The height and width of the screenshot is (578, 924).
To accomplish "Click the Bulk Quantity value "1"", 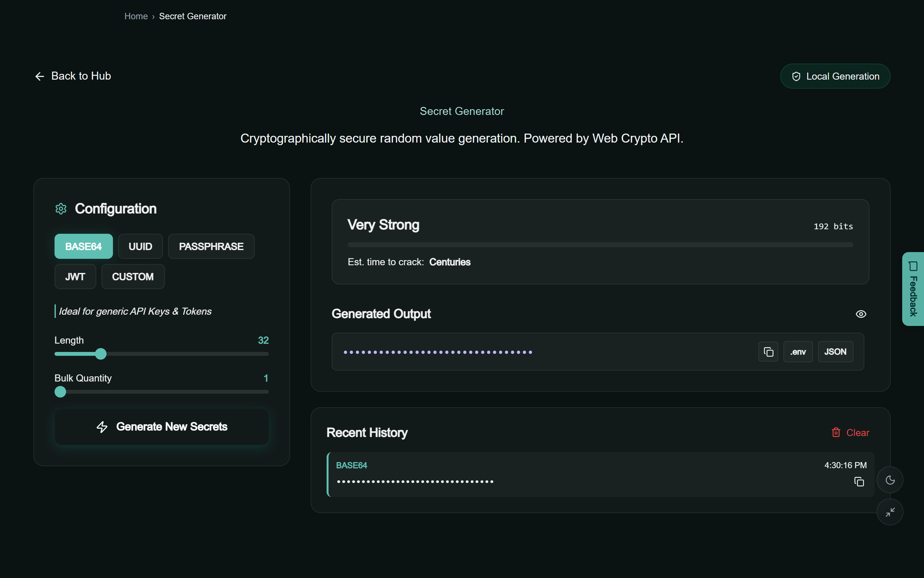I will [x=266, y=378].
